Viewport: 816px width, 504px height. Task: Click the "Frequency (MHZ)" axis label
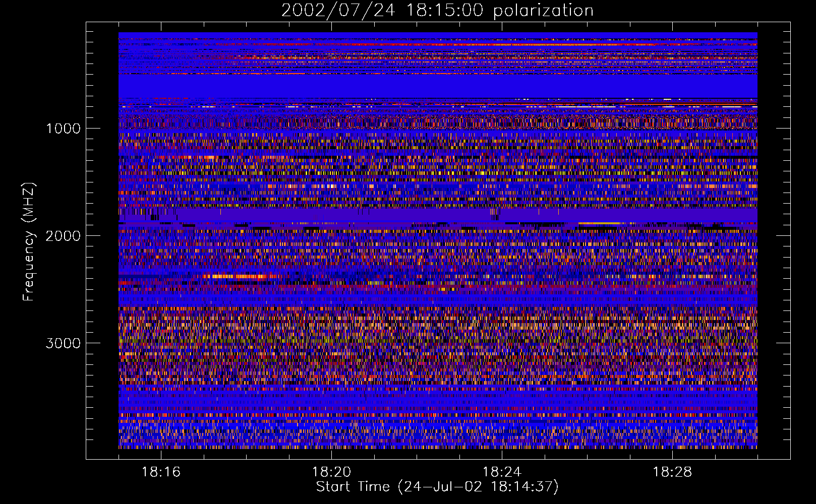click(x=29, y=242)
